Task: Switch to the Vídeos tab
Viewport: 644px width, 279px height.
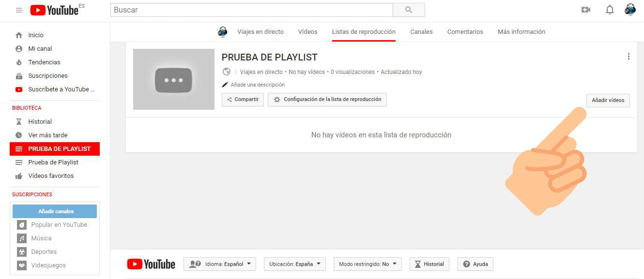Action: tap(307, 32)
